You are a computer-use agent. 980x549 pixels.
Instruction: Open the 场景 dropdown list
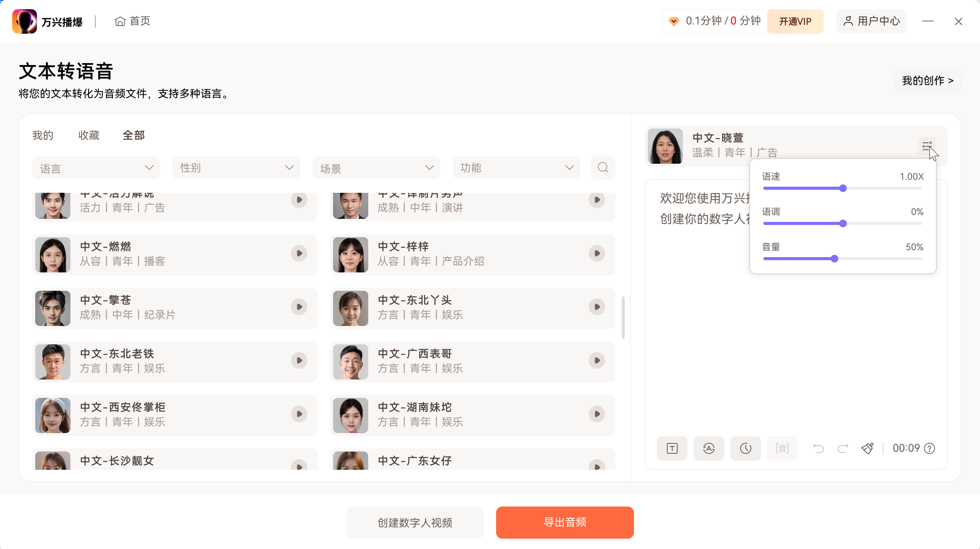(x=376, y=168)
